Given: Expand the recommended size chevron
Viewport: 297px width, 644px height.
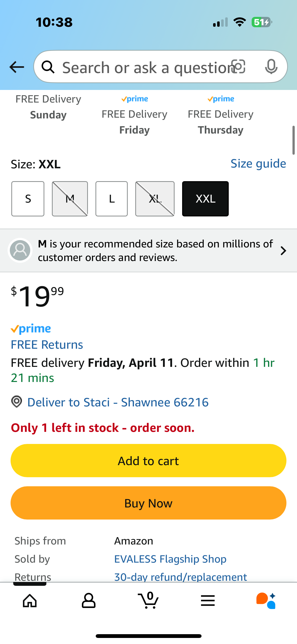Looking at the screenshot, I should point(283,251).
